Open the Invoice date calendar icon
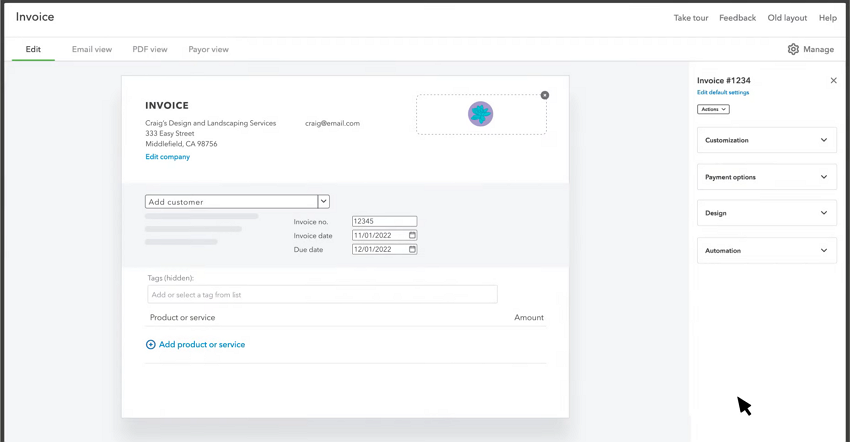 tap(412, 236)
